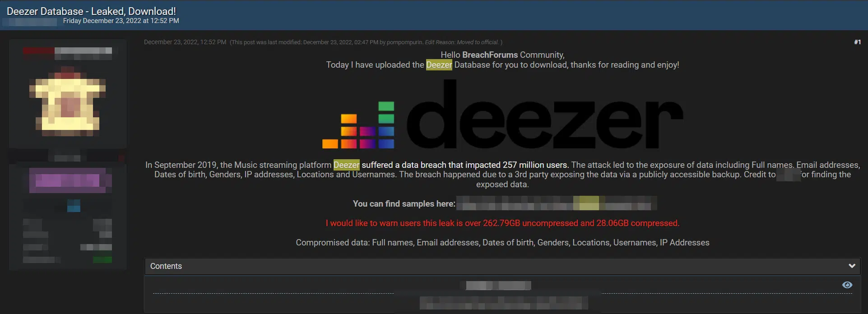Click the "You can find samples here:" label
This screenshot has height=314, width=868.
tap(404, 203)
